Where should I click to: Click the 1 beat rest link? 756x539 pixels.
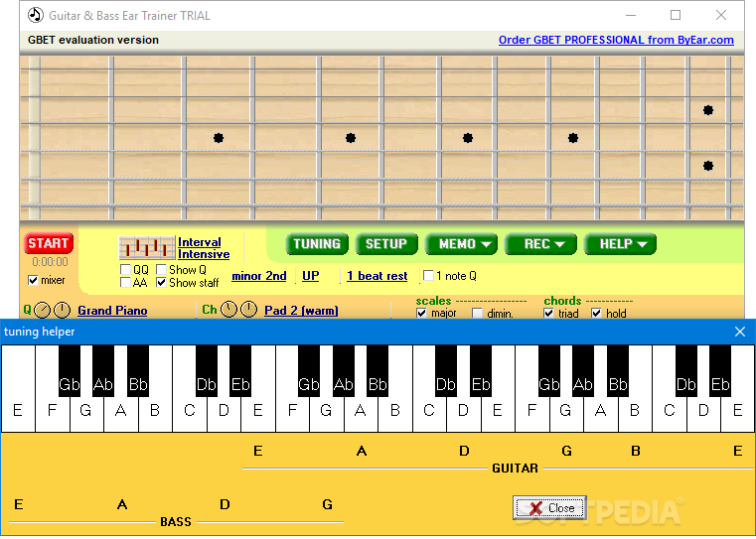(378, 276)
